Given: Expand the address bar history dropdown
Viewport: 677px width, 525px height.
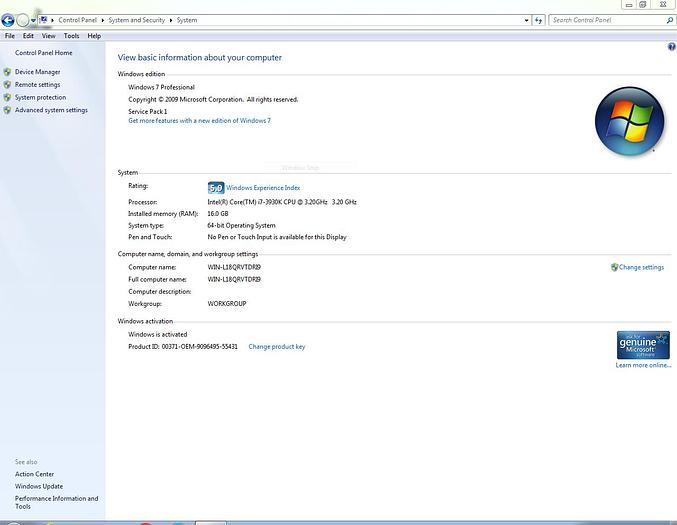Looking at the screenshot, I should pyautogui.click(x=525, y=19).
